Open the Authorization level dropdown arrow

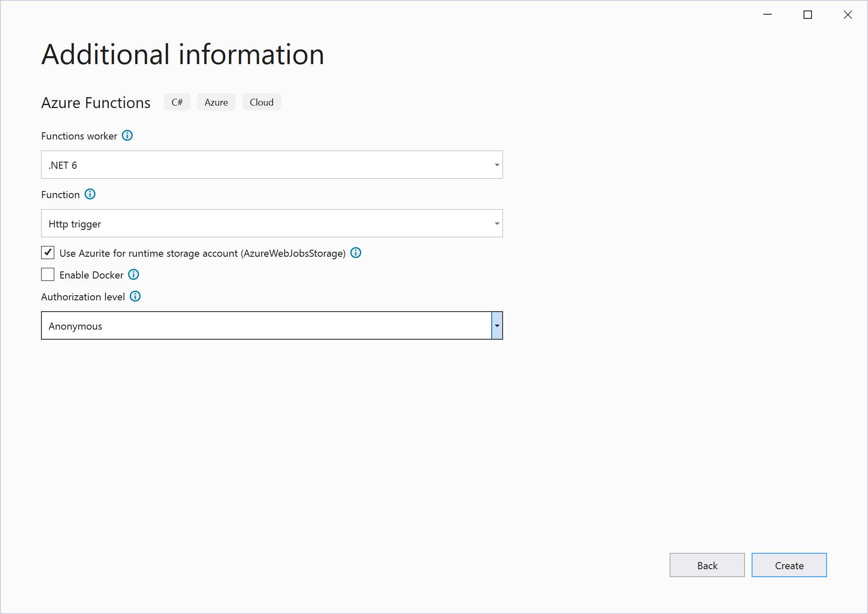pyautogui.click(x=497, y=326)
